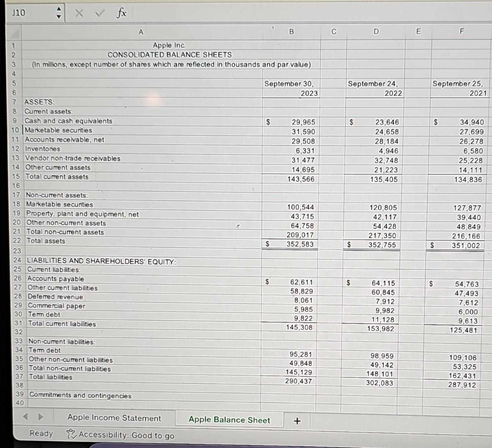Click the 153,982 current liabilities value
The image size is (492, 448).
click(381, 329)
